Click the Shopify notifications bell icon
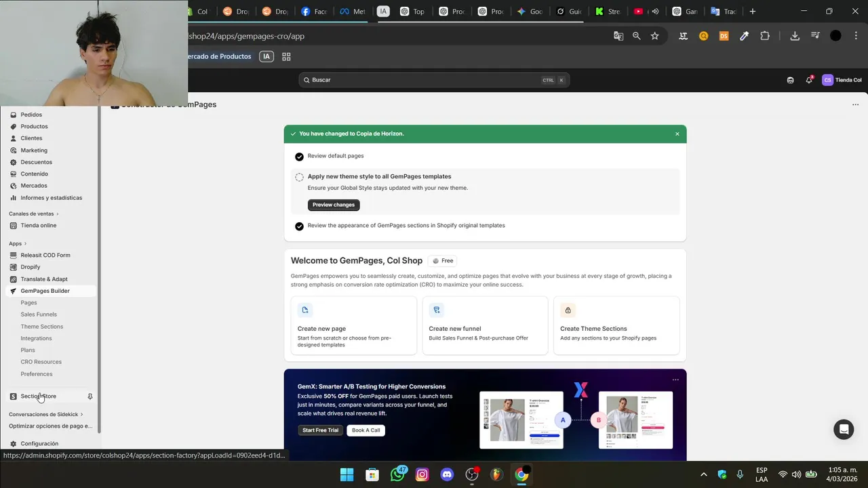 (809, 80)
